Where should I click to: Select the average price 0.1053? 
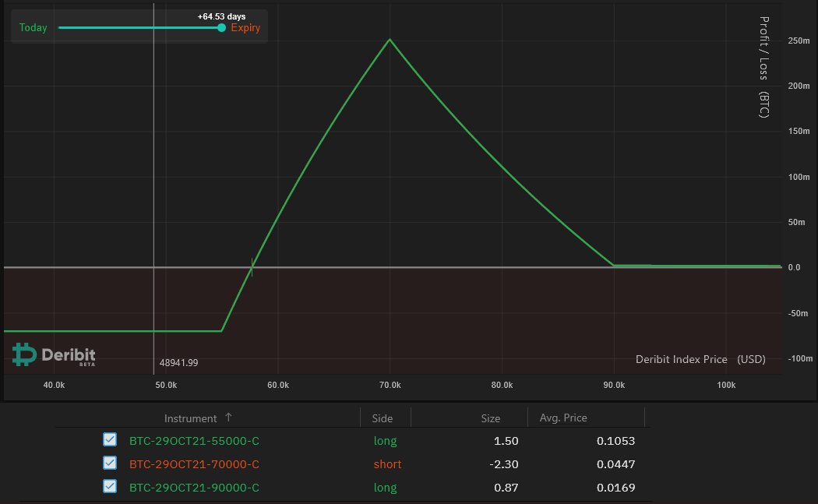click(x=615, y=441)
